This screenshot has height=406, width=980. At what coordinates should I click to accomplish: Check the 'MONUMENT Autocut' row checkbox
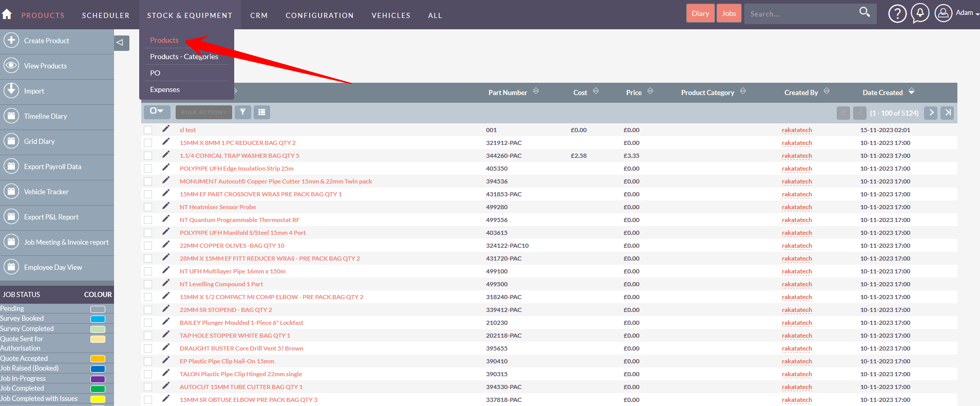pyautogui.click(x=148, y=181)
